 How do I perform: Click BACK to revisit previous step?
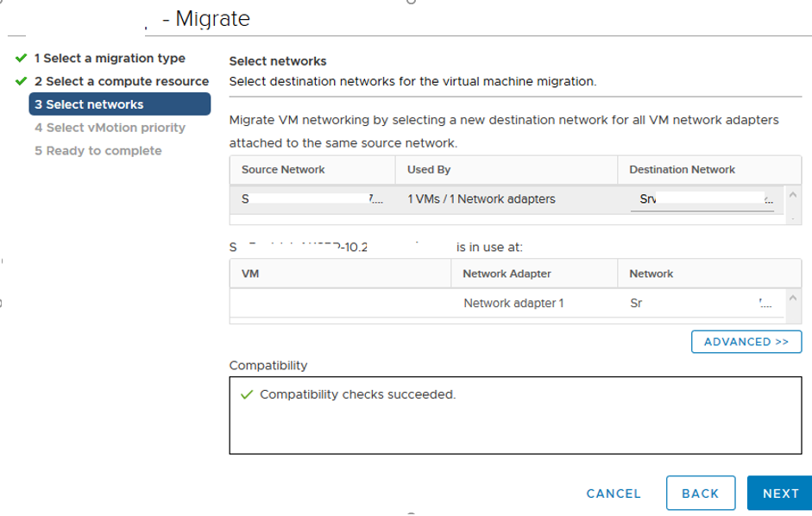coord(700,493)
